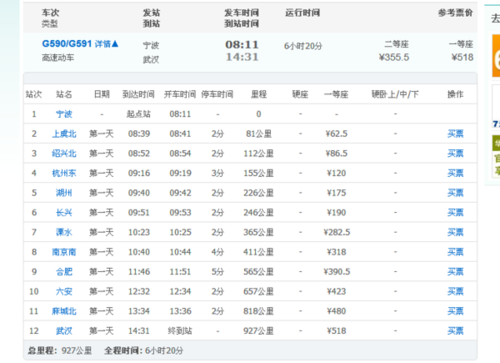The height and width of the screenshot is (363, 500).
Task: Open the 溧水 station link
Action: coord(64,232)
